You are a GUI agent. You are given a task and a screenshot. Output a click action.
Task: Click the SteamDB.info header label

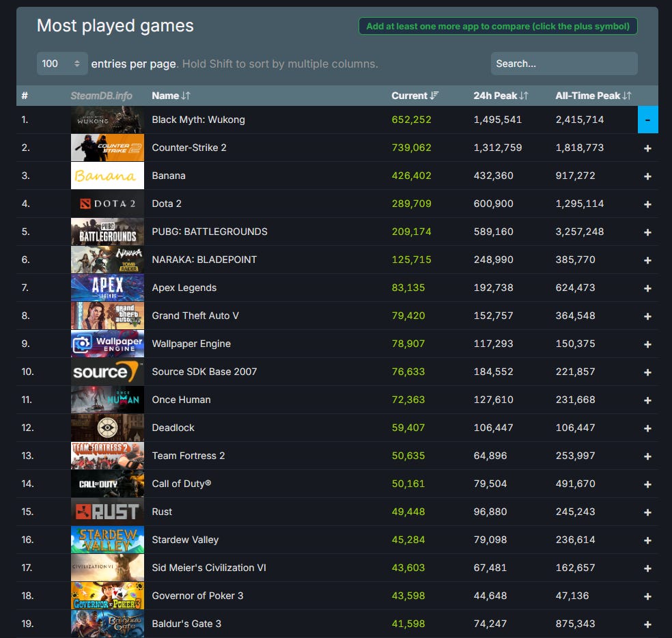101,96
